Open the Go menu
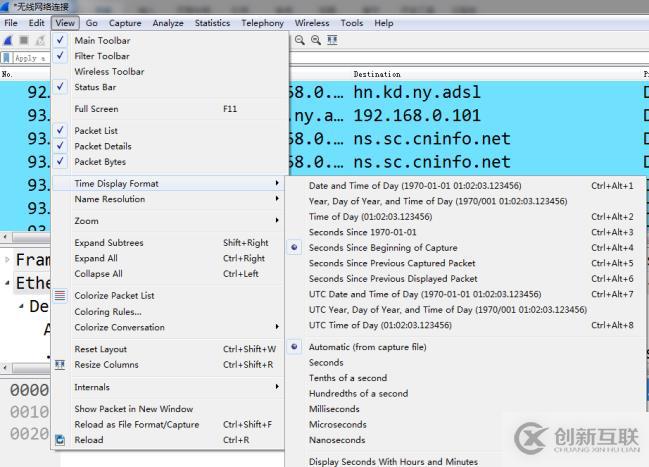Screen dimensions: 649x467 [x=91, y=23]
